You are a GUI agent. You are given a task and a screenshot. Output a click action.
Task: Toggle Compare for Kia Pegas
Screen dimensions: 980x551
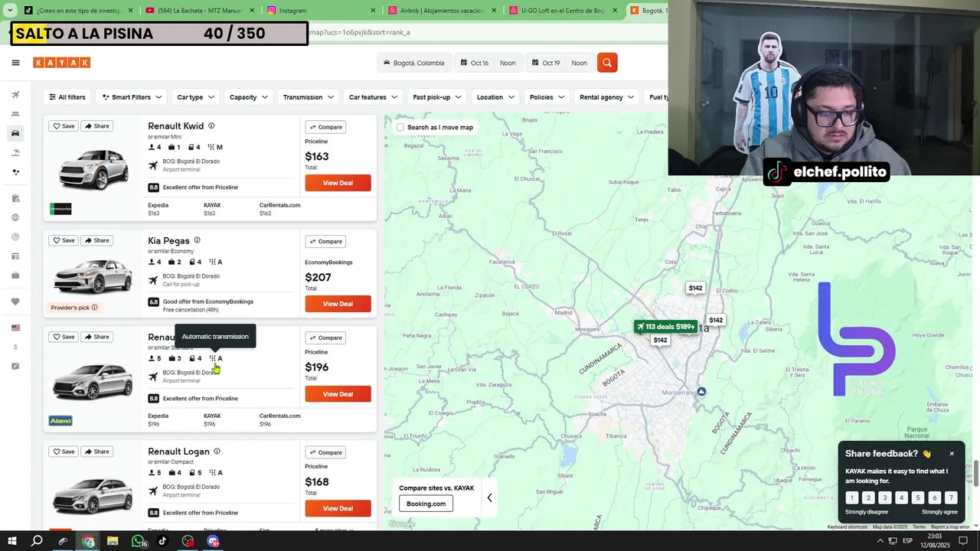[x=326, y=241]
